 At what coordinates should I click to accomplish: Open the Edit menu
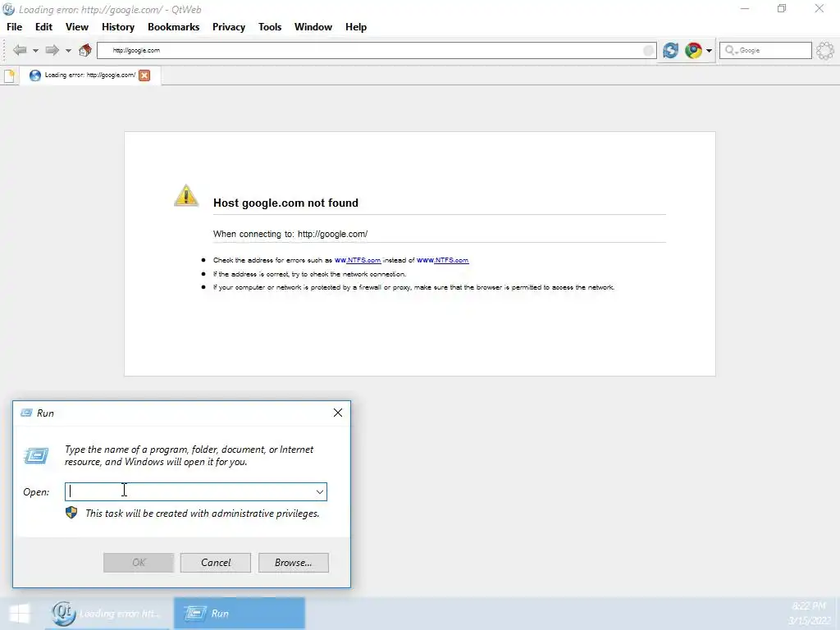tap(44, 27)
